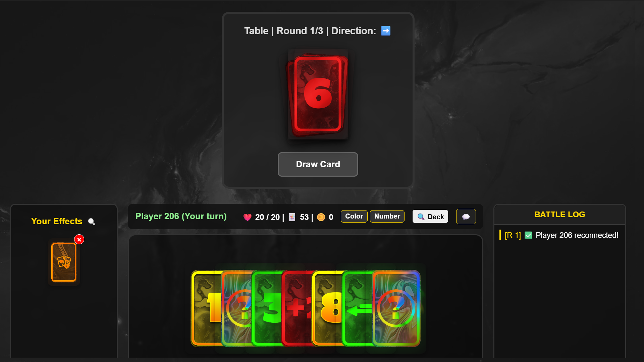644x362 pixels.
Task: Play the yellow 8 card
Action: (327, 308)
